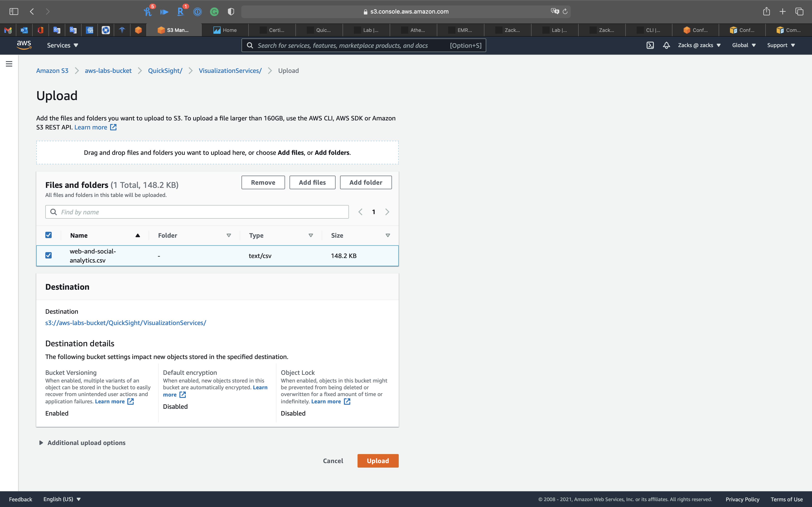The image size is (812, 507).
Task: Open the Support dropdown menu
Action: (781, 45)
